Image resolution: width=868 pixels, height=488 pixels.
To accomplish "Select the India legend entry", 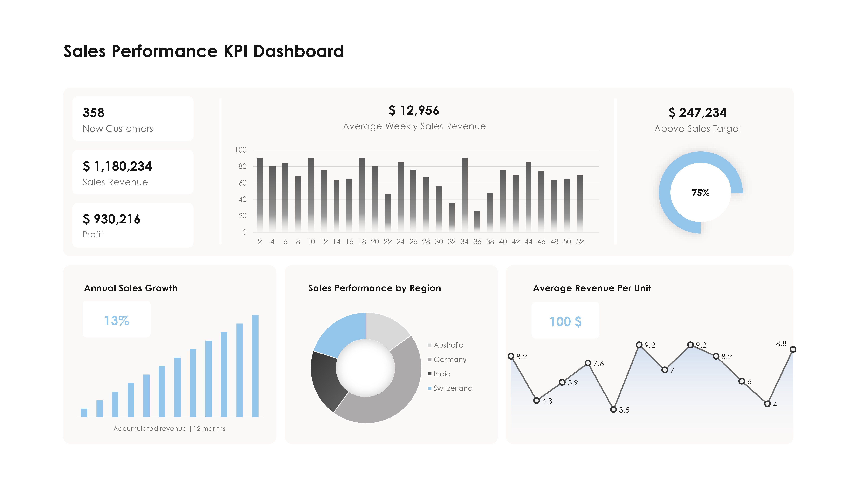I will tap(439, 374).
